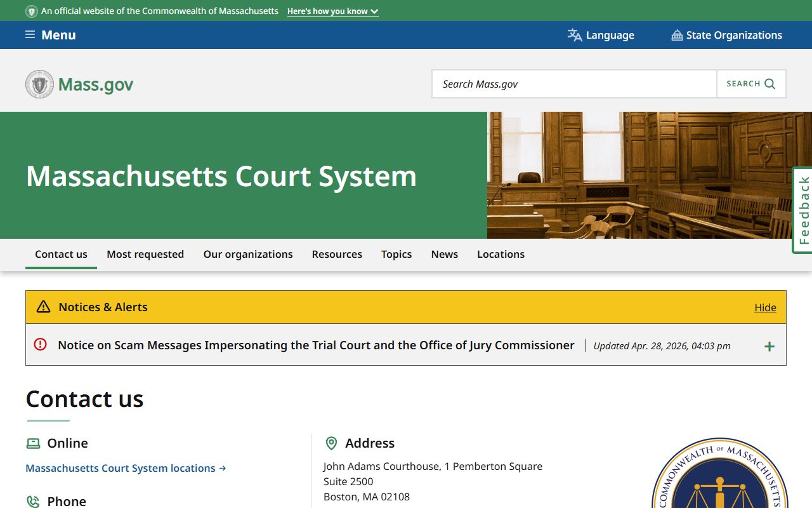This screenshot has width=812, height=508.
Task: Open the Contact us tab
Action: [x=61, y=254]
